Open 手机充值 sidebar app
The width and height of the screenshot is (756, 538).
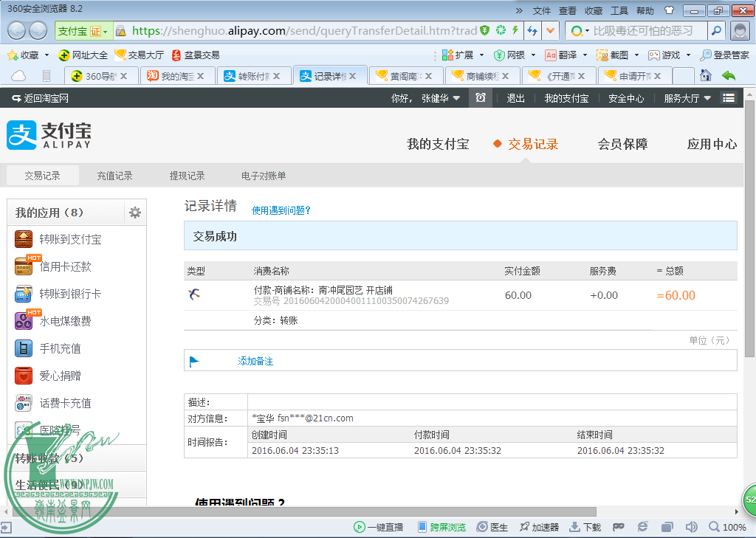(59, 348)
